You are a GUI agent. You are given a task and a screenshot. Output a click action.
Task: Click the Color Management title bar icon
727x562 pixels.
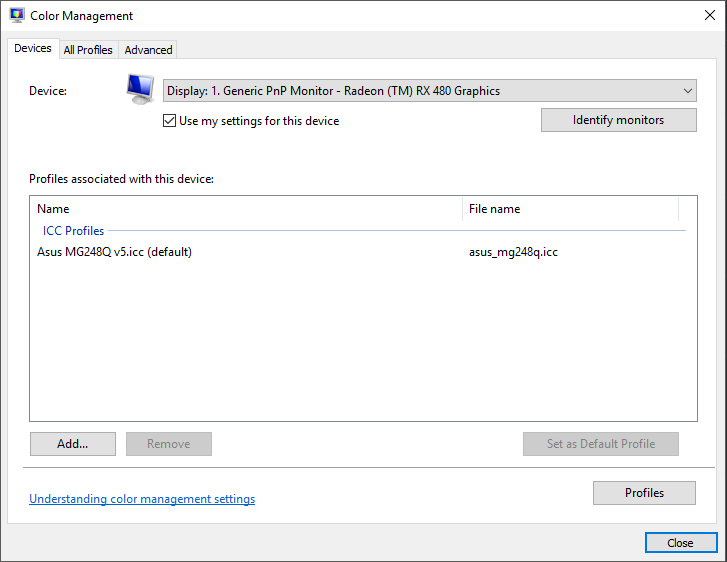[x=17, y=15]
